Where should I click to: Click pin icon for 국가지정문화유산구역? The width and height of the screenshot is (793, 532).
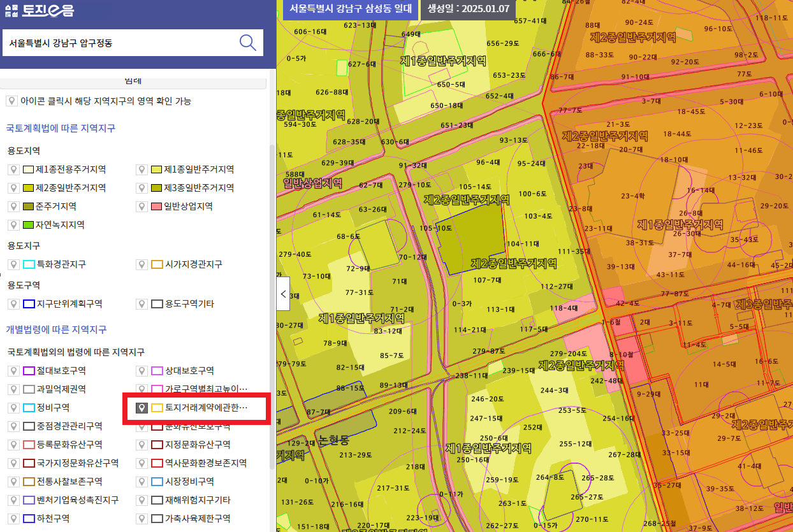pos(12,463)
